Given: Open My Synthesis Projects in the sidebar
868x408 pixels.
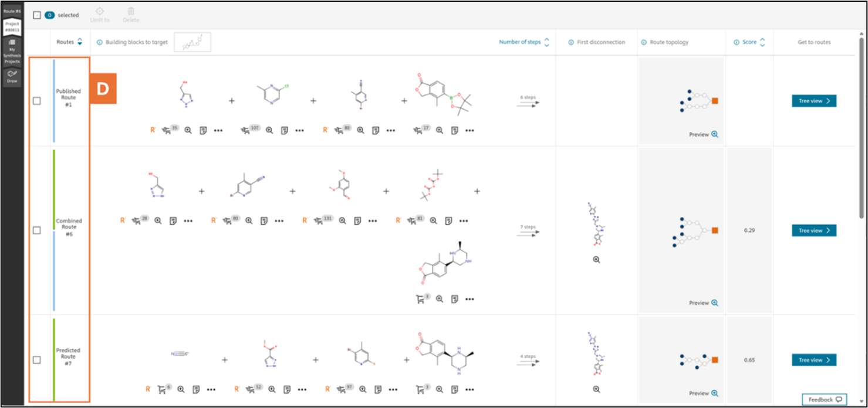Looking at the screenshot, I should pos(12,52).
